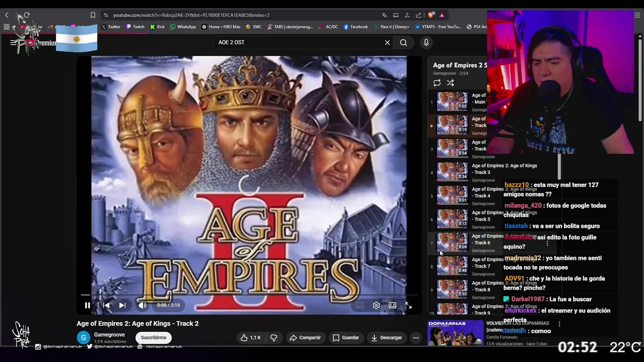The width and height of the screenshot is (644, 362).
Task: Play the 3:09 Track 6 thumbnail
Action: [452, 242]
